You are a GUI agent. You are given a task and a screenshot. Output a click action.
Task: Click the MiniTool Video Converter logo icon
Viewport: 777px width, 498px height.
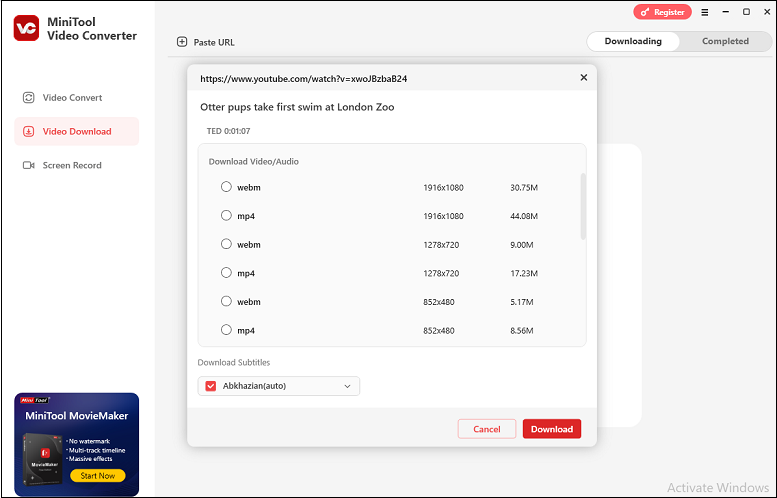26,28
